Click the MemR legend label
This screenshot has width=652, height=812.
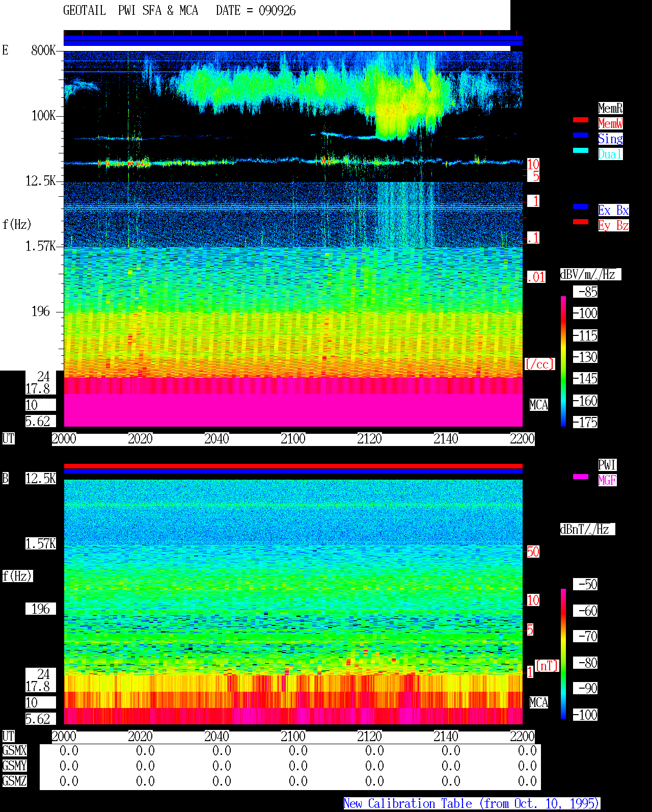pos(610,108)
